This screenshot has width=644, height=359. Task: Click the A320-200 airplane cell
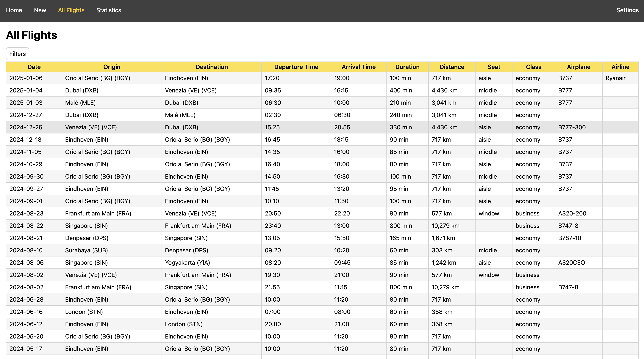coord(572,213)
